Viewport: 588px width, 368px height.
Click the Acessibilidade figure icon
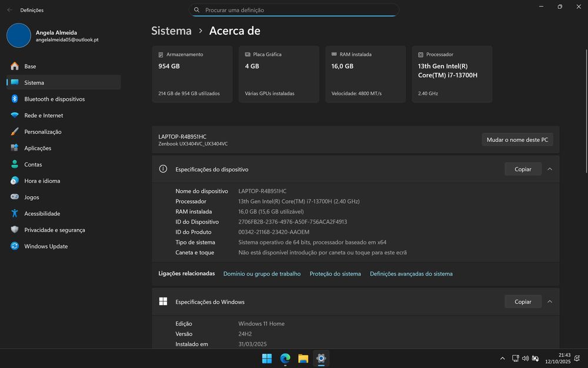coord(15,213)
